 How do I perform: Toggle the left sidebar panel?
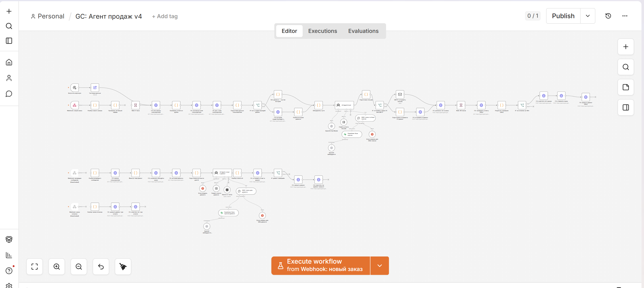point(9,41)
